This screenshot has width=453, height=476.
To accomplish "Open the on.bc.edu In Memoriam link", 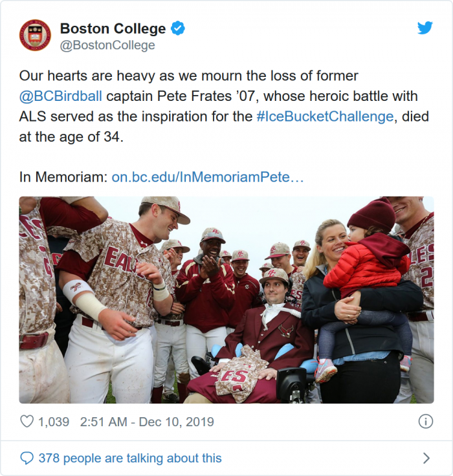I will pos(208,177).
